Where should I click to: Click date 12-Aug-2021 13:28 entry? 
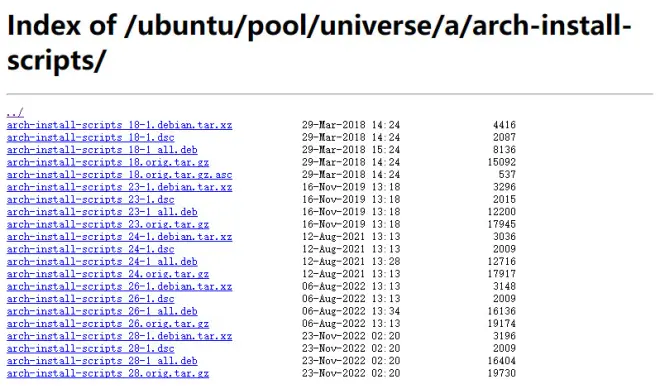pos(351,262)
